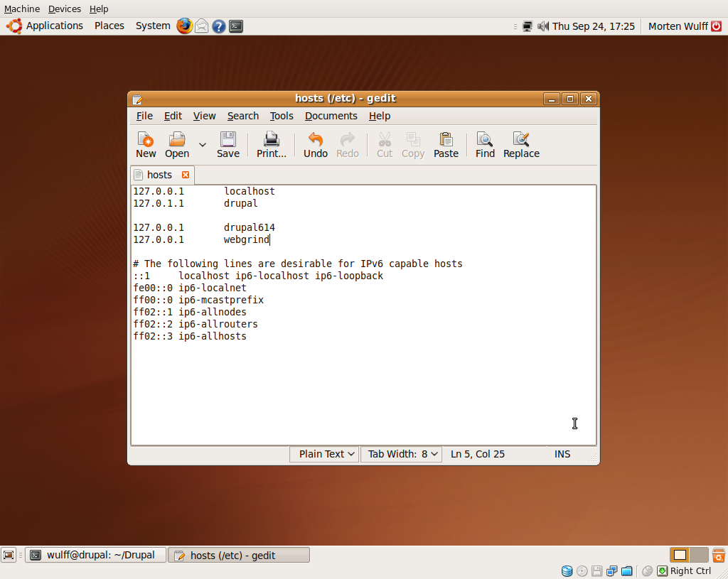Click the VirtualBox floppy disk status icon

click(596, 571)
